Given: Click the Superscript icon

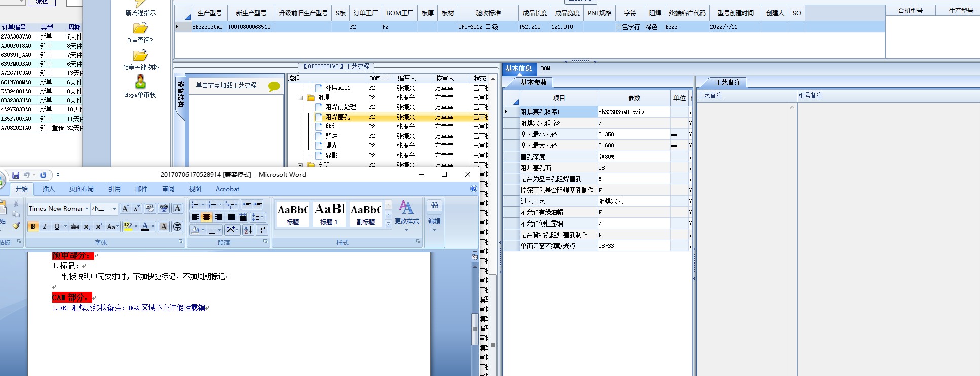Looking at the screenshot, I should pyautogui.click(x=99, y=227).
